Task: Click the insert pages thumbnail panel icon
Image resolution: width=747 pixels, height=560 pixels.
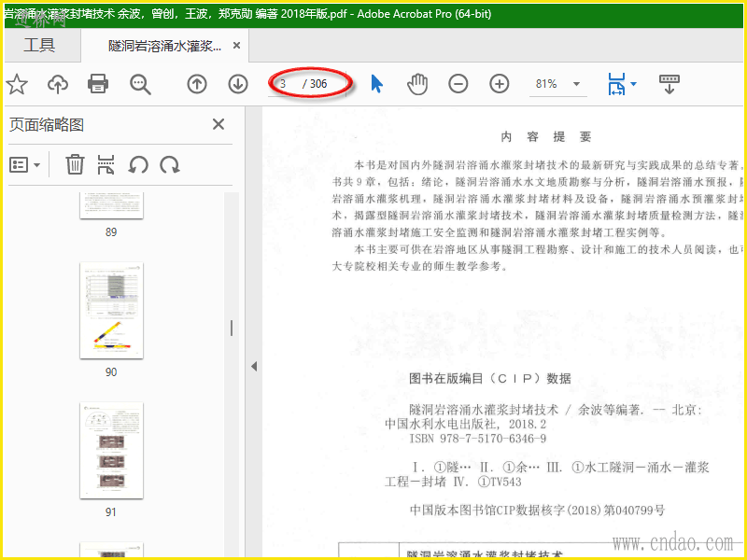Action: (x=106, y=165)
